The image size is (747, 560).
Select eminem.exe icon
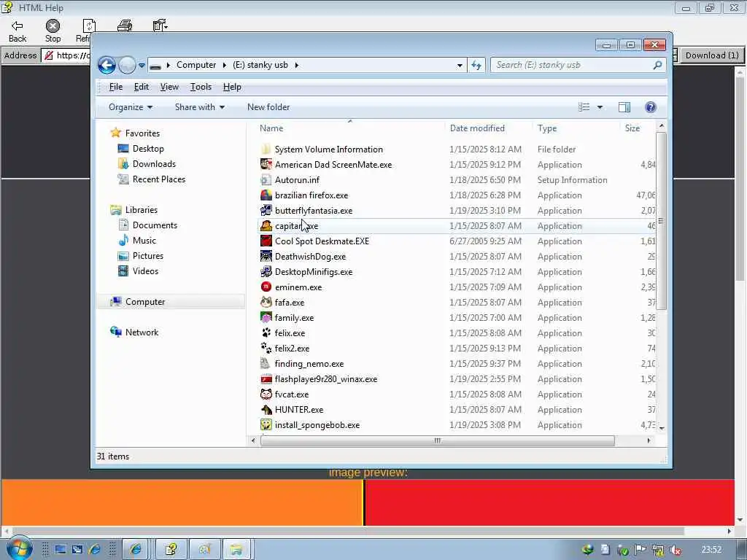coord(266,287)
